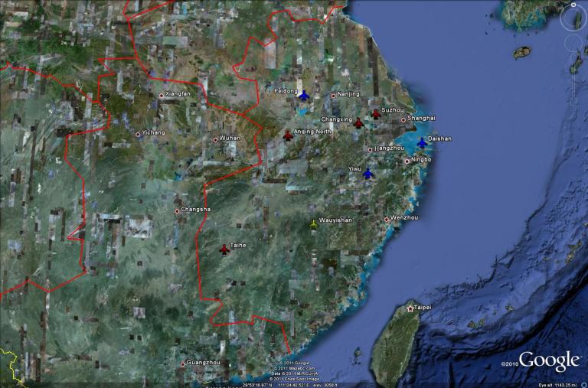Select the Nanjing city marker
588x388 pixels.
point(333,96)
